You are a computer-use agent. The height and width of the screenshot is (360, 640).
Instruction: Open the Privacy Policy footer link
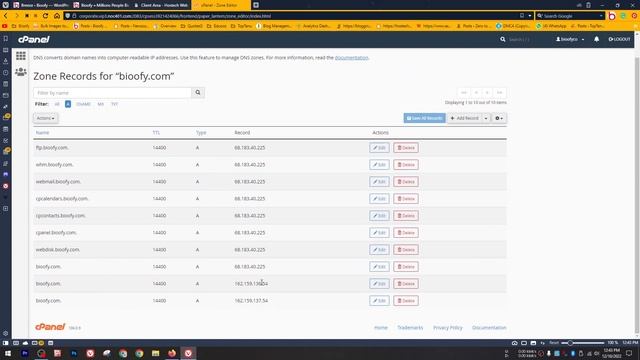tap(448, 328)
